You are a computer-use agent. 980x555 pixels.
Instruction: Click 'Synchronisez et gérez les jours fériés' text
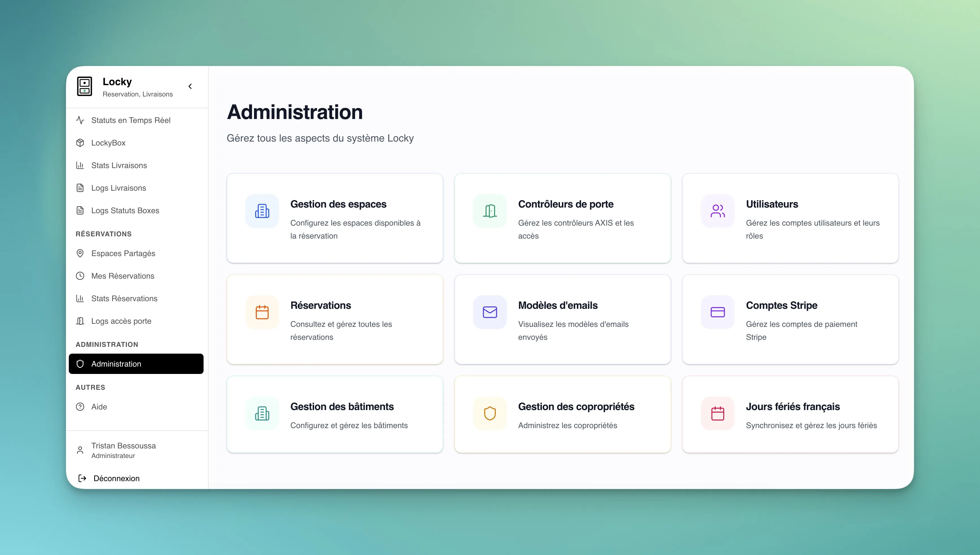coord(811,425)
